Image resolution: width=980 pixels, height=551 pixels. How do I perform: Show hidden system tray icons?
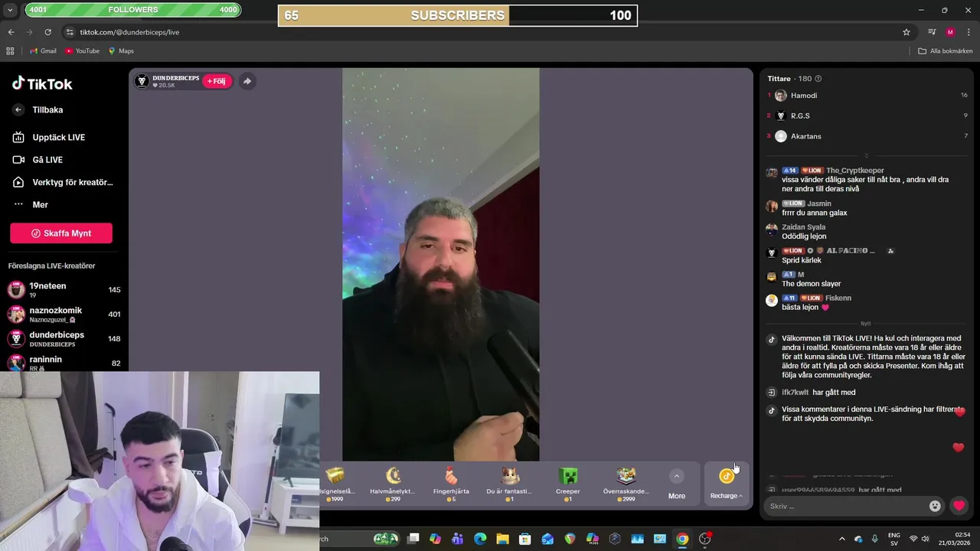pos(842,539)
